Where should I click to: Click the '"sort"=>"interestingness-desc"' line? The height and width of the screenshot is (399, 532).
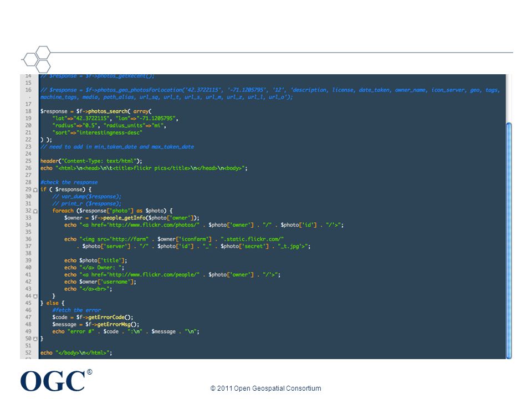click(x=97, y=132)
